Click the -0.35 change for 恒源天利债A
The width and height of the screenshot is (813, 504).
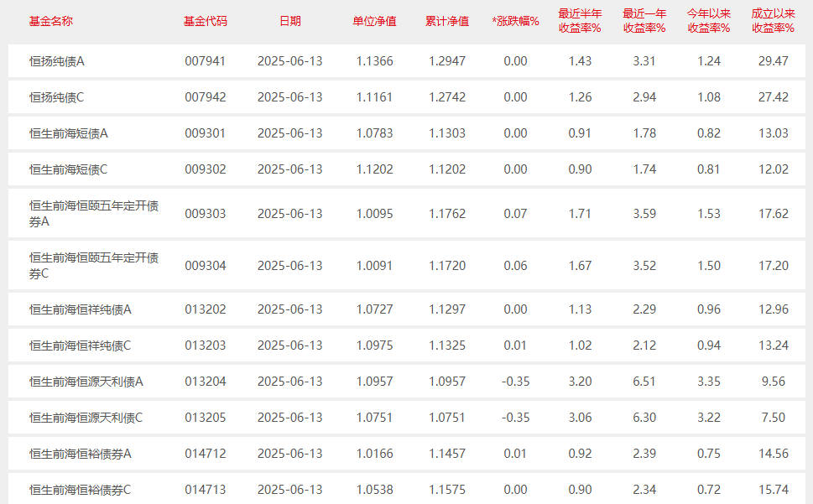[515, 382]
